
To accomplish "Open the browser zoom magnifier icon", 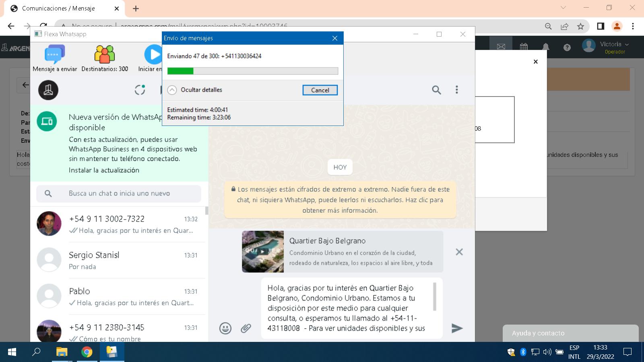I will (548, 26).
